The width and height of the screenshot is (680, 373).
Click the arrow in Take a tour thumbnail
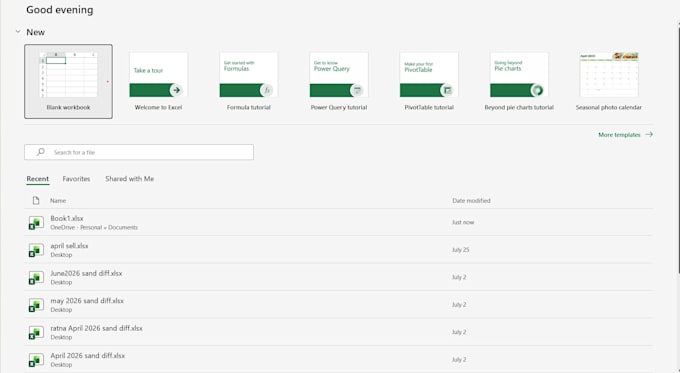[x=176, y=90]
